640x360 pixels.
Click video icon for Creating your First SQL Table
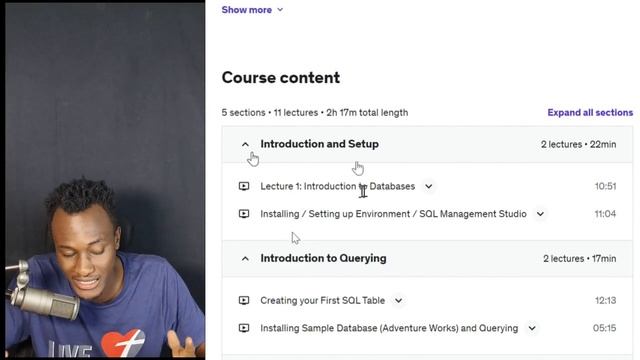coord(244,300)
